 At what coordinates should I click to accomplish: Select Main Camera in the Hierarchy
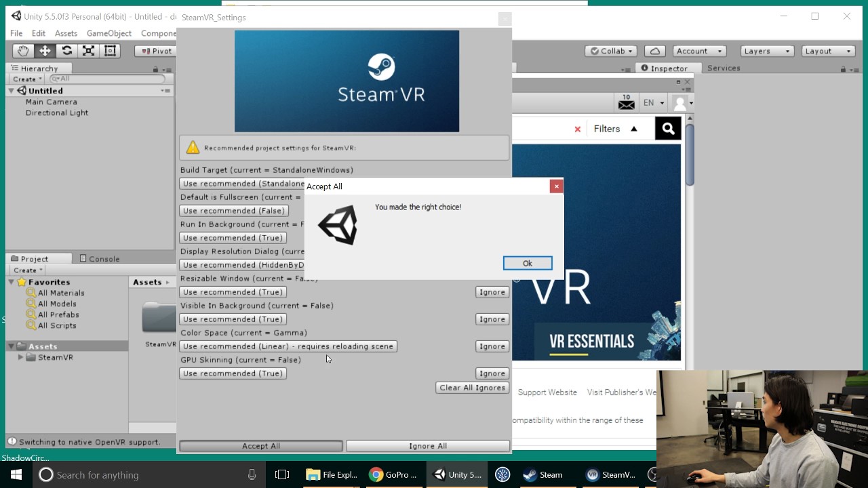coord(52,102)
